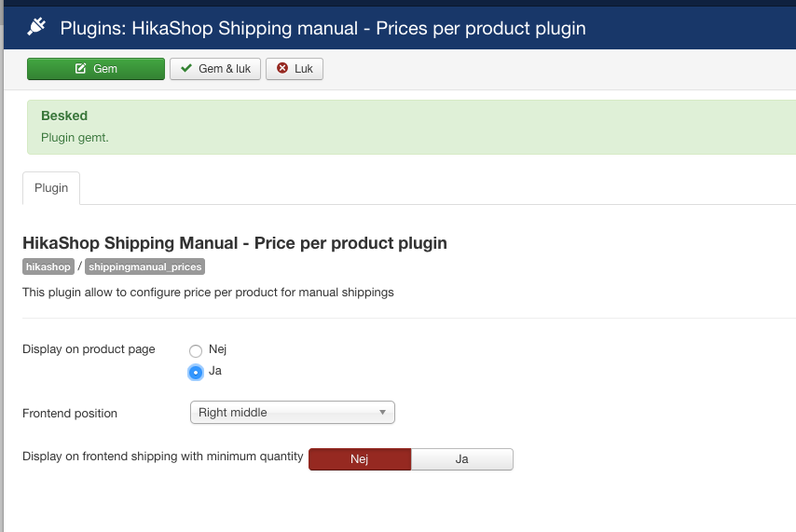Click the green checkmark icon on Gem & luk
The height and width of the screenshot is (532, 796).
(x=186, y=69)
